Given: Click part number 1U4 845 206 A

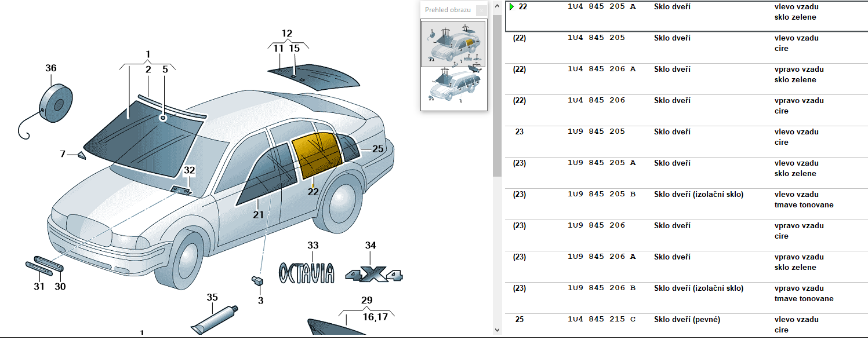Looking at the screenshot, I should 601,70.
